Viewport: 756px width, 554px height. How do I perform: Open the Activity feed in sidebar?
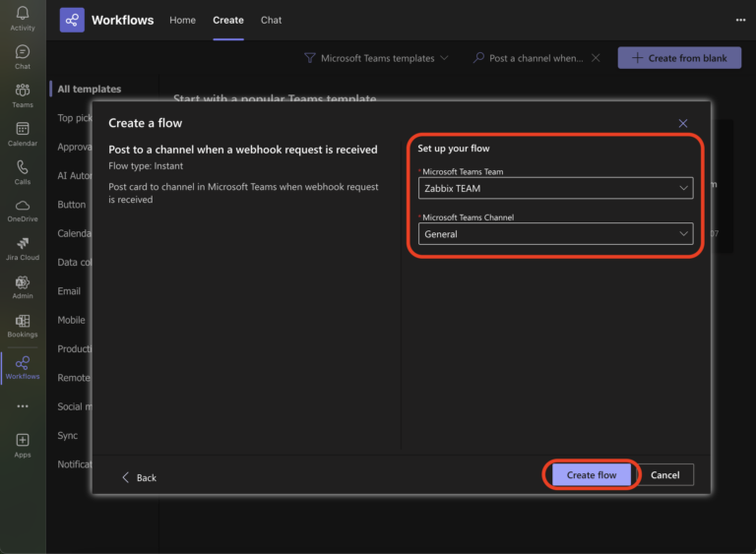pos(22,18)
